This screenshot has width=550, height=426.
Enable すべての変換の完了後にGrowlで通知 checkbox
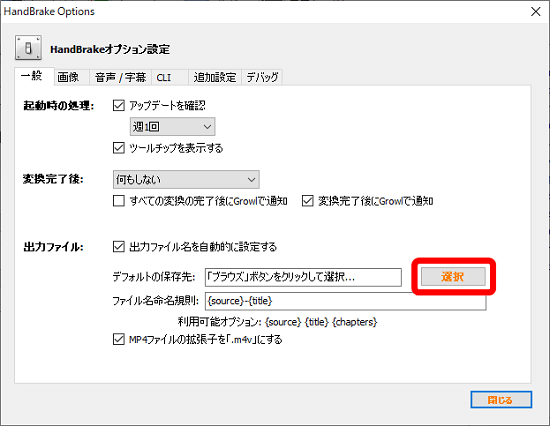coord(119,201)
